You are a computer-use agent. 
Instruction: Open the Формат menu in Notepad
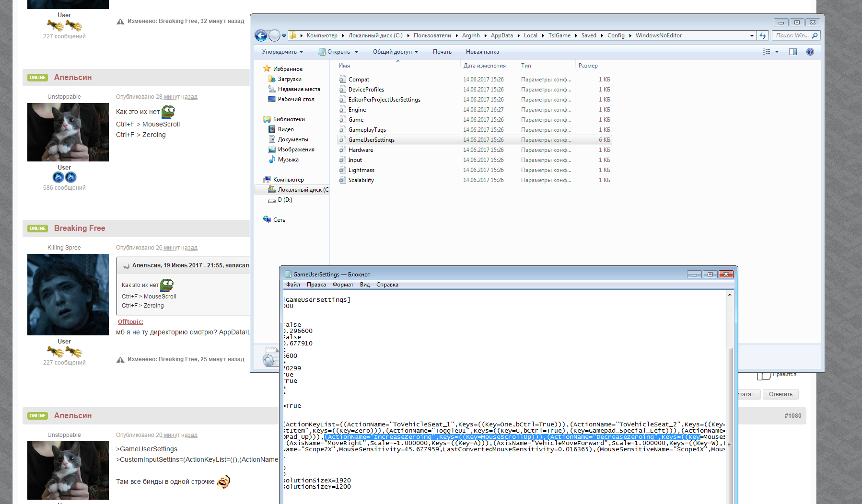tap(343, 285)
